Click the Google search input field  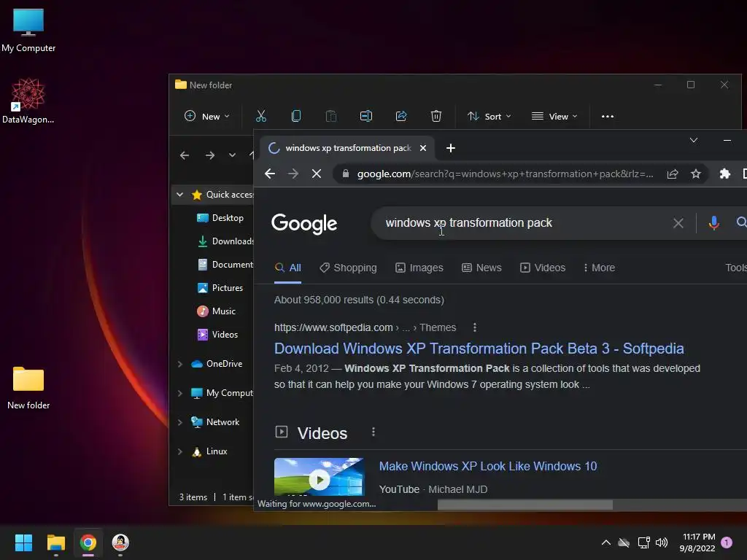519,223
